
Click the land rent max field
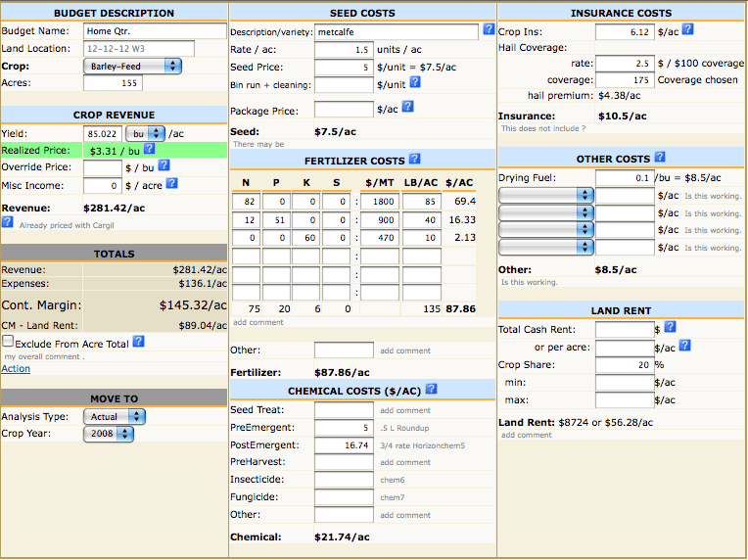pyautogui.click(x=625, y=400)
